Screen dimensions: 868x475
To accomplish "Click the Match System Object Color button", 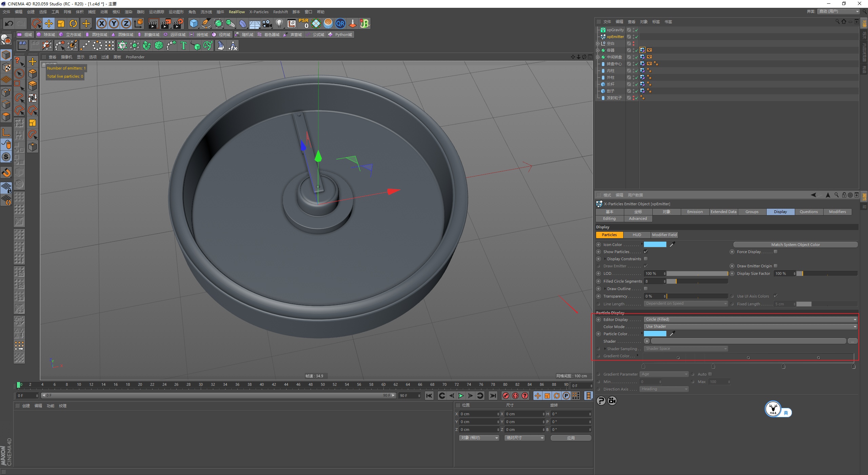I will click(x=795, y=245).
